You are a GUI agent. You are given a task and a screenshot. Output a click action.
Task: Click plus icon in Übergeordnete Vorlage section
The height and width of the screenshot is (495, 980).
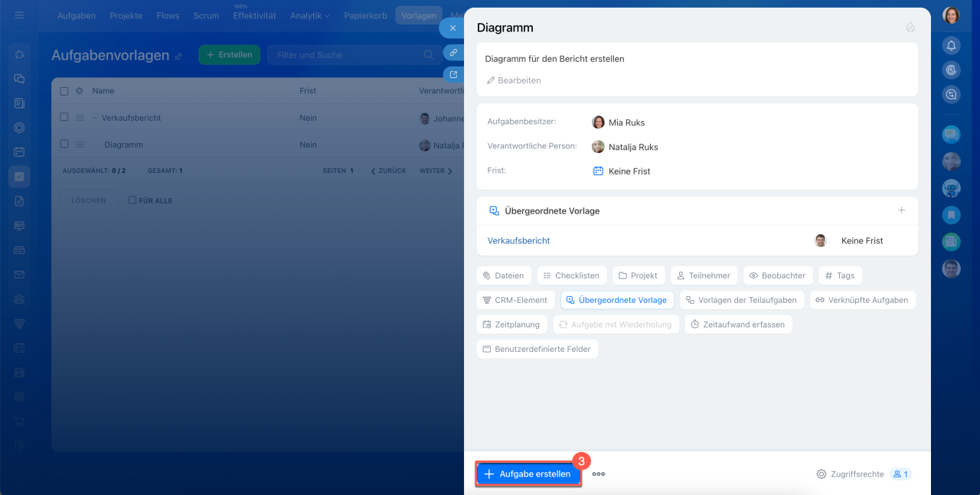click(x=901, y=210)
